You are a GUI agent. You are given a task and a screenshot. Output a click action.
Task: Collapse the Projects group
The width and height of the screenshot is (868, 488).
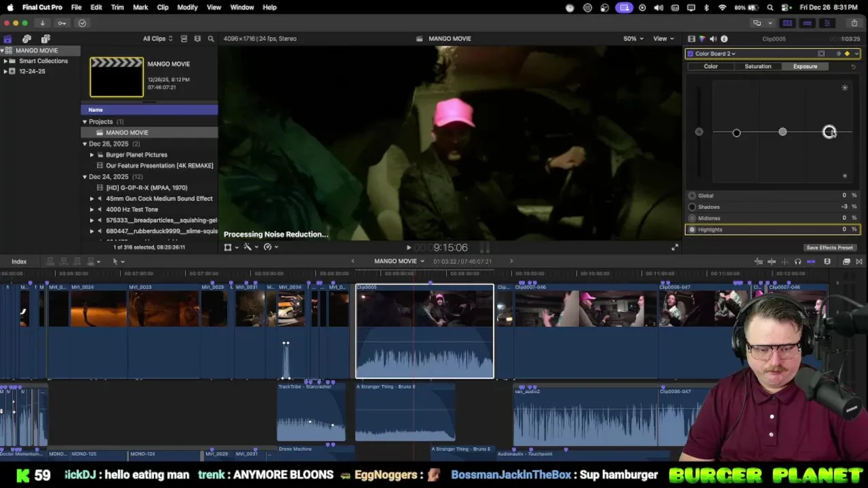85,122
